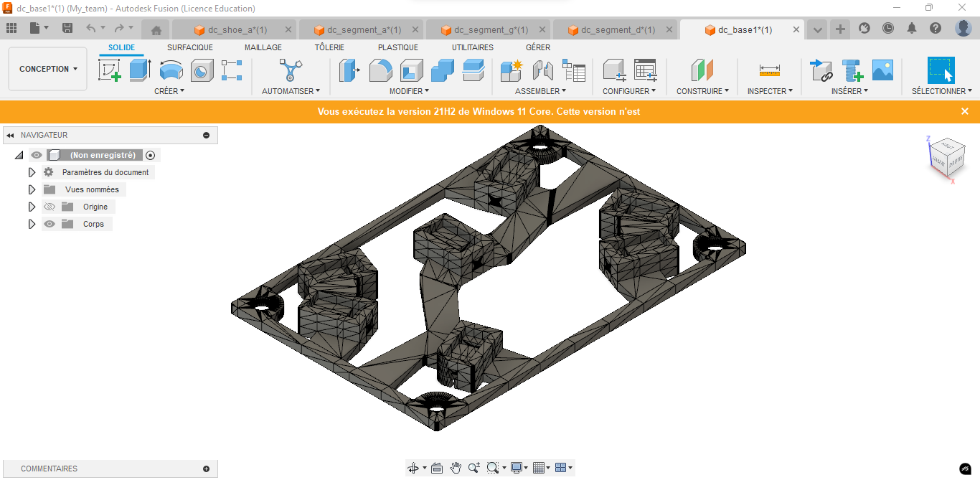Open the CONCEPTION workspace dropdown
This screenshot has width=980, height=480.
tap(48, 69)
